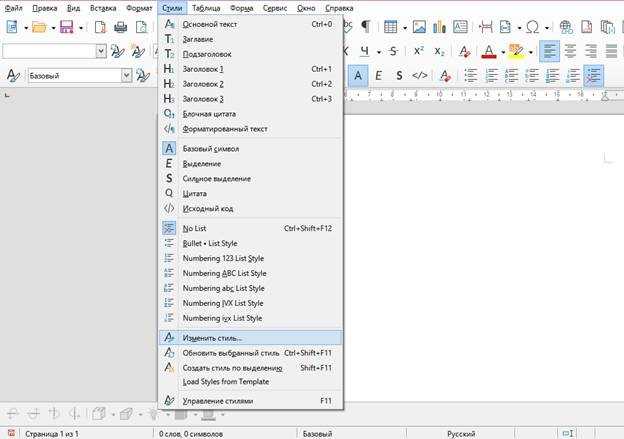Click Clear direct formatting icon beside subscript

[x=464, y=51]
